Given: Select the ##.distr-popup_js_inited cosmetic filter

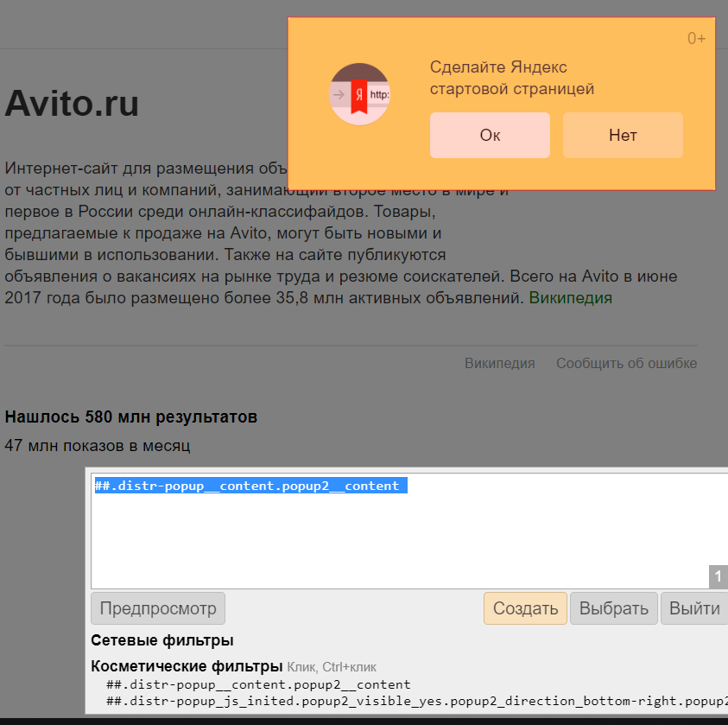Looking at the screenshot, I should [x=417, y=701].
